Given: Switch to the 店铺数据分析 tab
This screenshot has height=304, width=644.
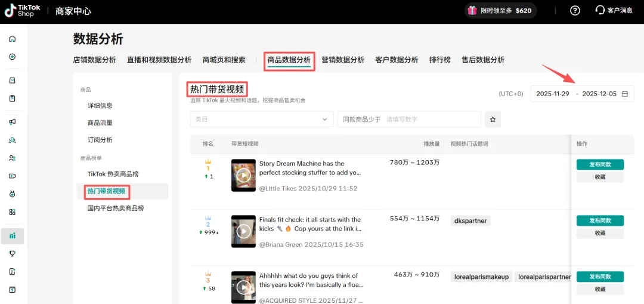Looking at the screenshot, I should (94, 60).
